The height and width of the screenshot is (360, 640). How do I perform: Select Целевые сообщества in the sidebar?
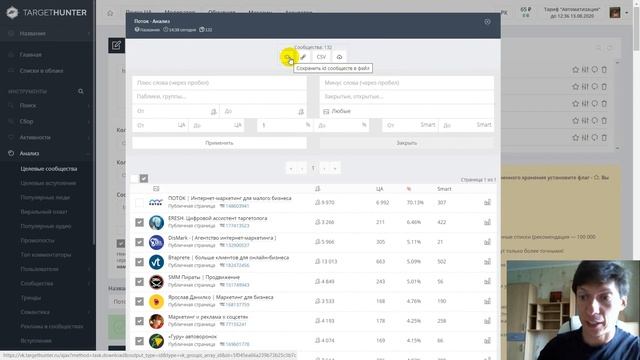[49, 169]
